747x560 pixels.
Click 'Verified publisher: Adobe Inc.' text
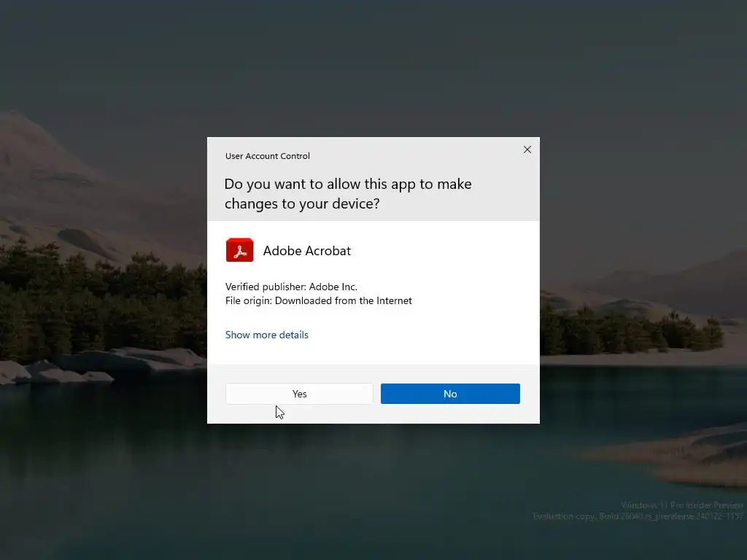click(291, 287)
